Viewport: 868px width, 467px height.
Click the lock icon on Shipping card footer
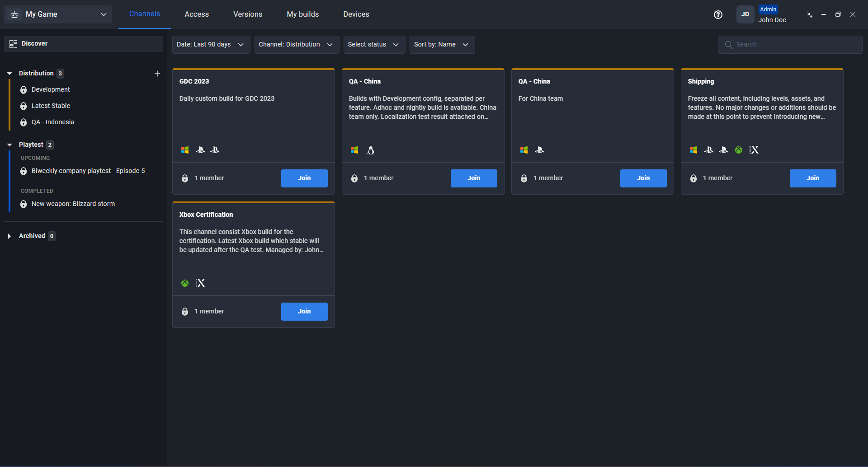click(693, 178)
